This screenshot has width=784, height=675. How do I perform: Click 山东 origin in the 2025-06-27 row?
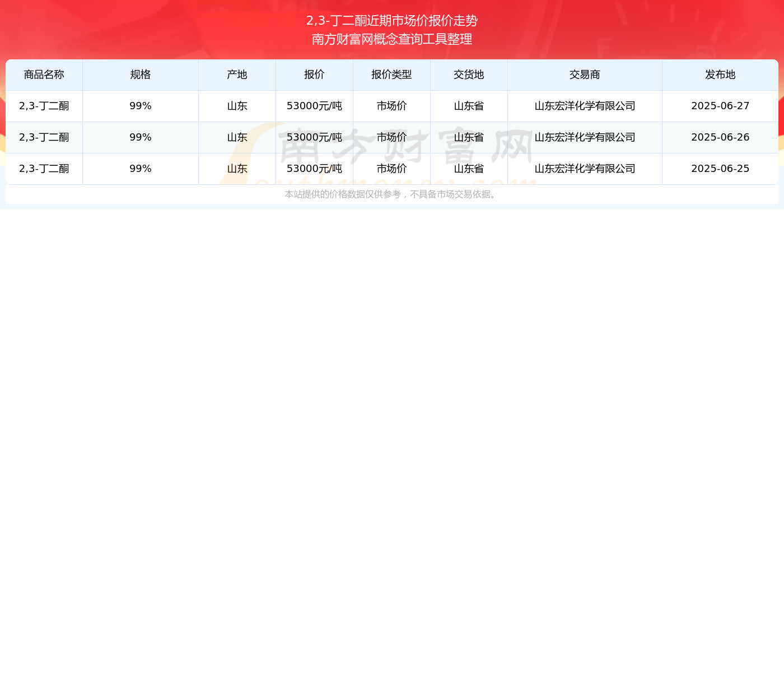coord(237,106)
